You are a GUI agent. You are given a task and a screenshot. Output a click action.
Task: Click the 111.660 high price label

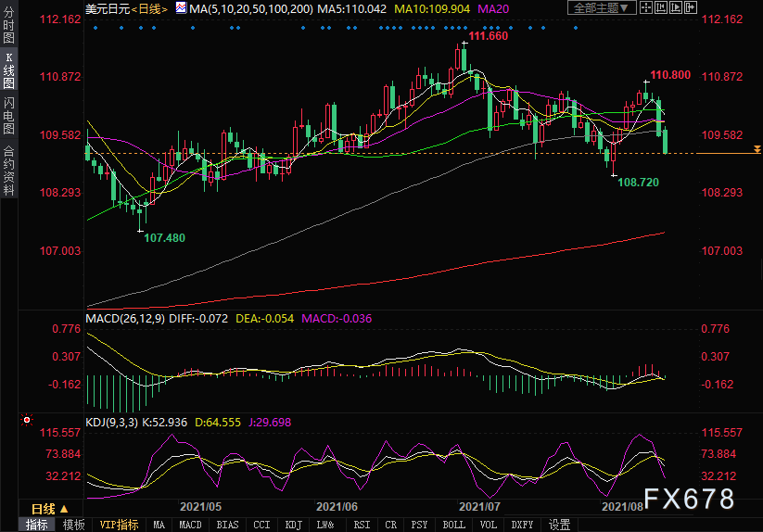point(488,36)
